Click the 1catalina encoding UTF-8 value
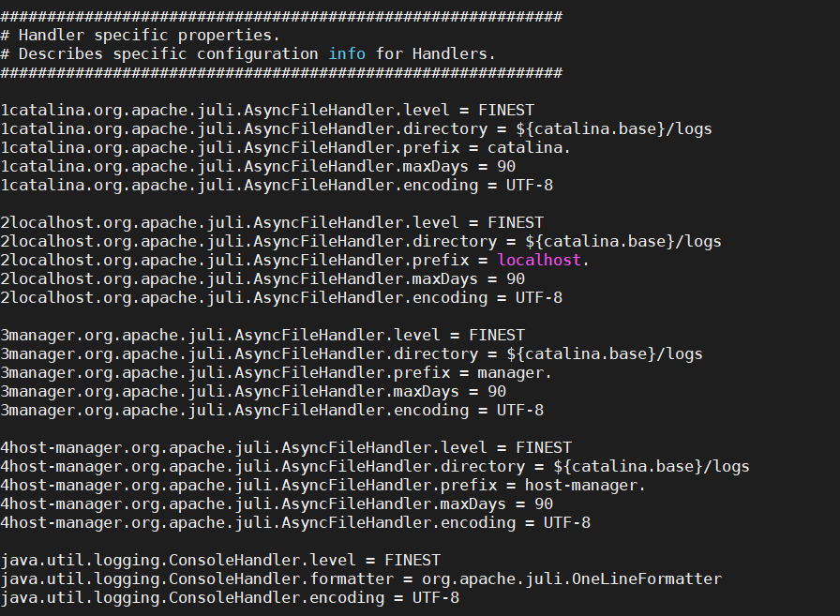 pyautogui.click(x=530, y=186)
